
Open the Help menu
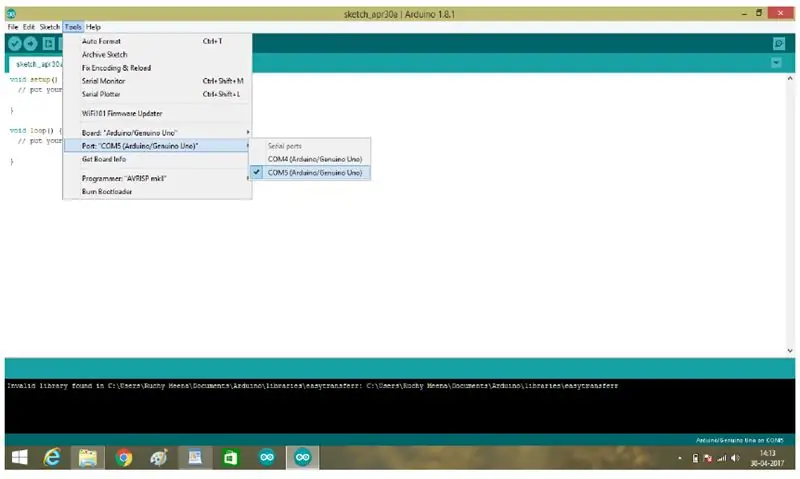pos(93,27)
